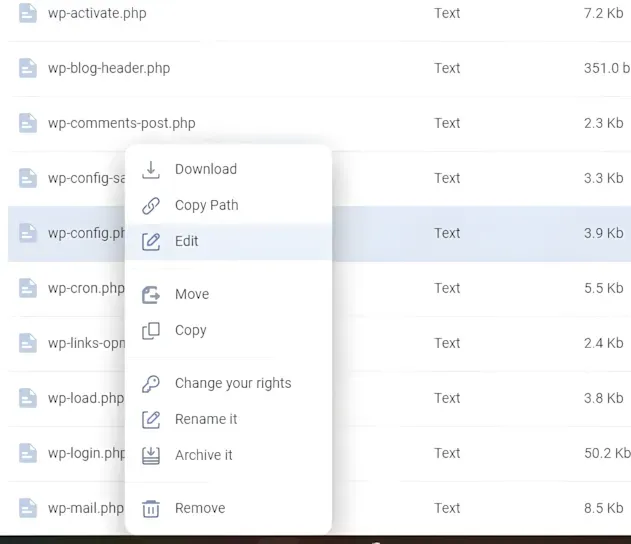Choose Download from the context menu
631x544 pixels.
tap(228, 169)
